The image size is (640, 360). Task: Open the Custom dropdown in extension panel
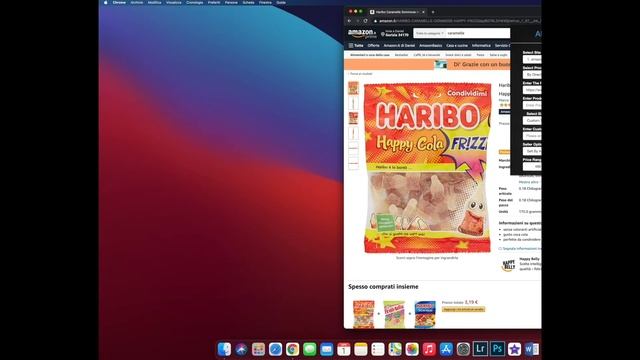click(x=532, y=120)
